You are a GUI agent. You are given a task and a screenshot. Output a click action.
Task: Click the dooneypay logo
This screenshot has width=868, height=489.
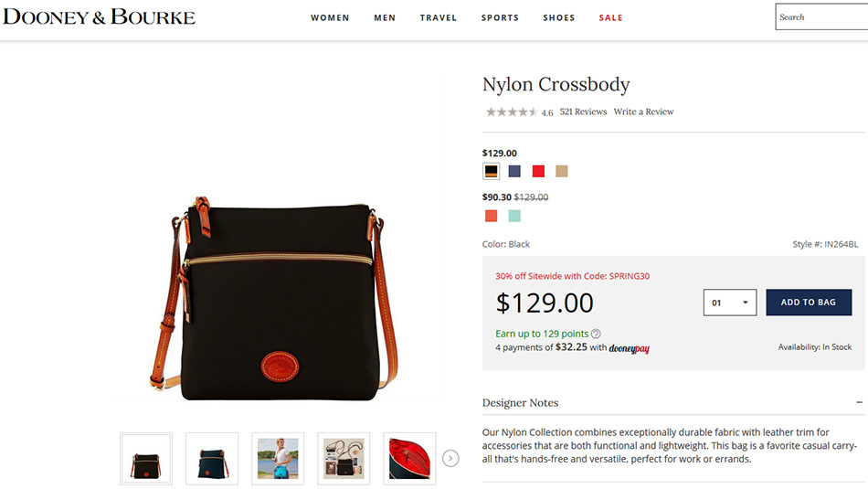[629, 348]
